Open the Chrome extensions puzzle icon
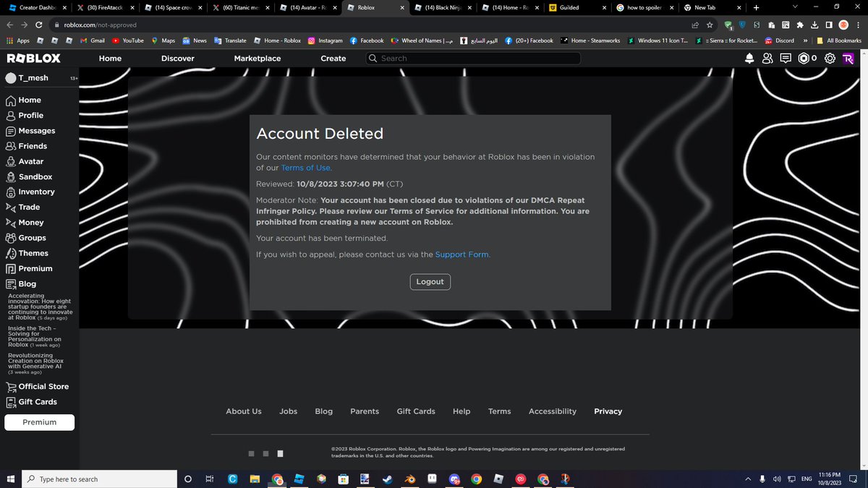Image resolution: width=868 pixels, height=488 pixels. [x=799, y=25]
